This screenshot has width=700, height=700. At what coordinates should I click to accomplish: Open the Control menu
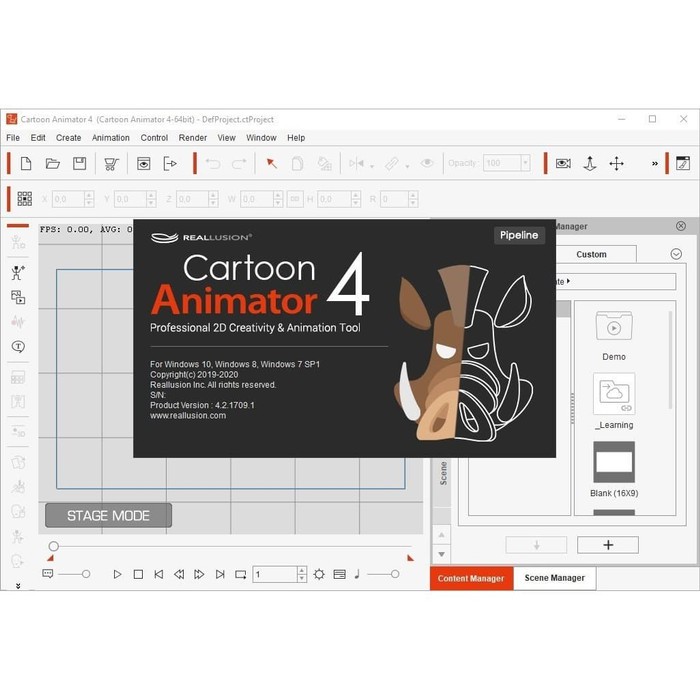154,138
